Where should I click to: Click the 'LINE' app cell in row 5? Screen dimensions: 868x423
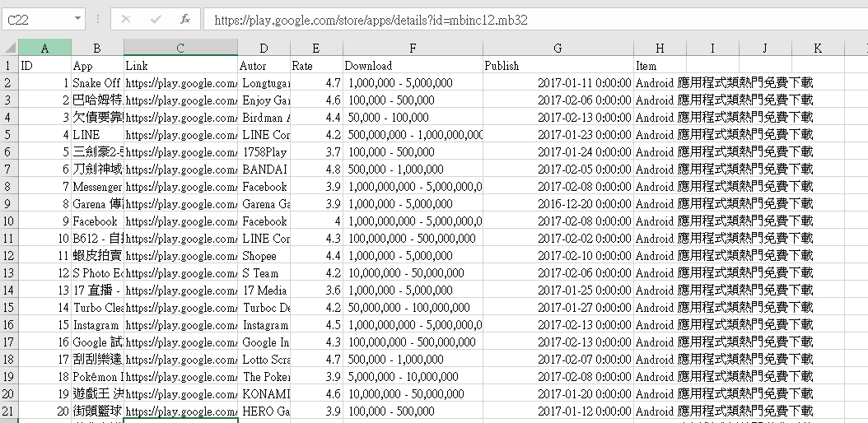coord(97,135)
